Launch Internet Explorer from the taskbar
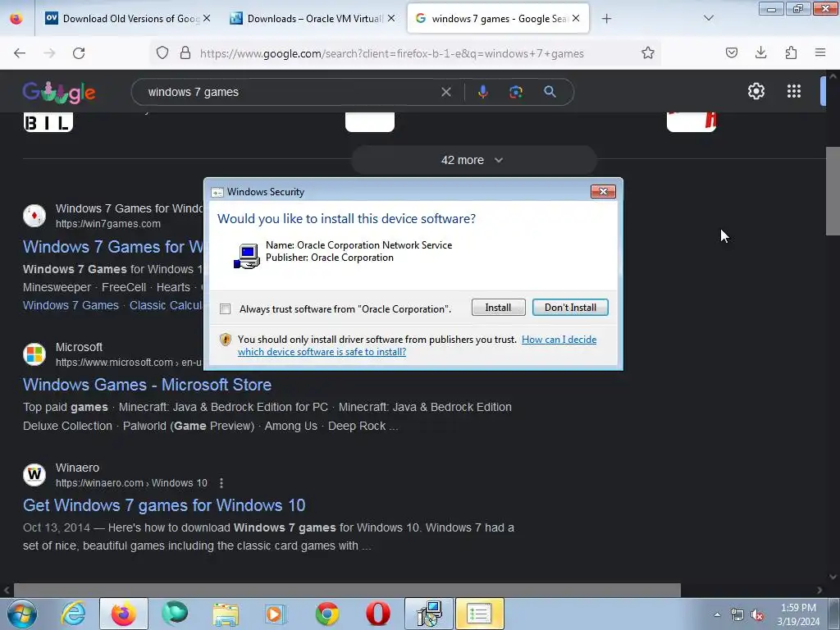The width and height of the screenshot is (840, 630). pyautogui.click(x=73, y=614)
